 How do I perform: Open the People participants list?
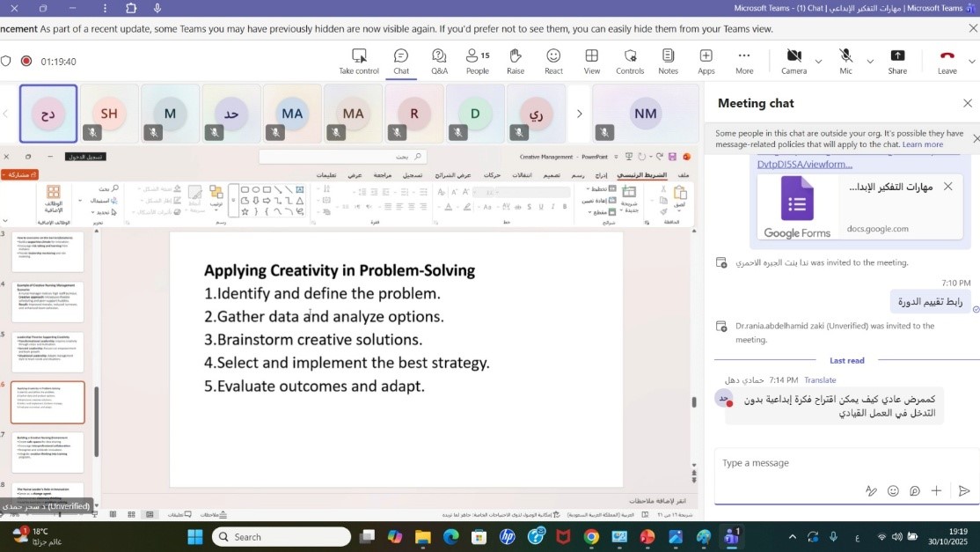tap(477, 61)
